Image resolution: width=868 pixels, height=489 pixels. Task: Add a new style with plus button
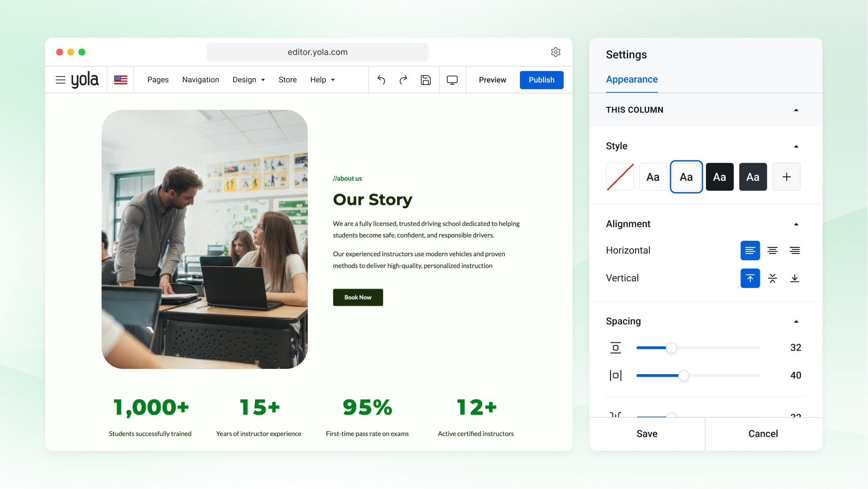pos(786,177)
